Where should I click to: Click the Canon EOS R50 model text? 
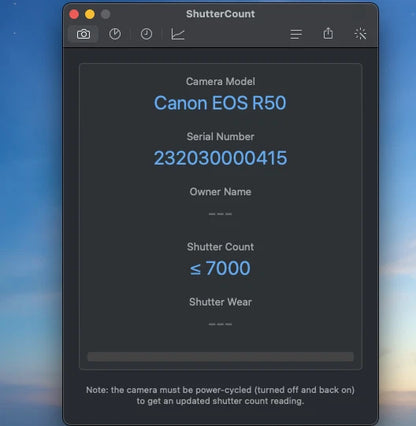[220, 103]
